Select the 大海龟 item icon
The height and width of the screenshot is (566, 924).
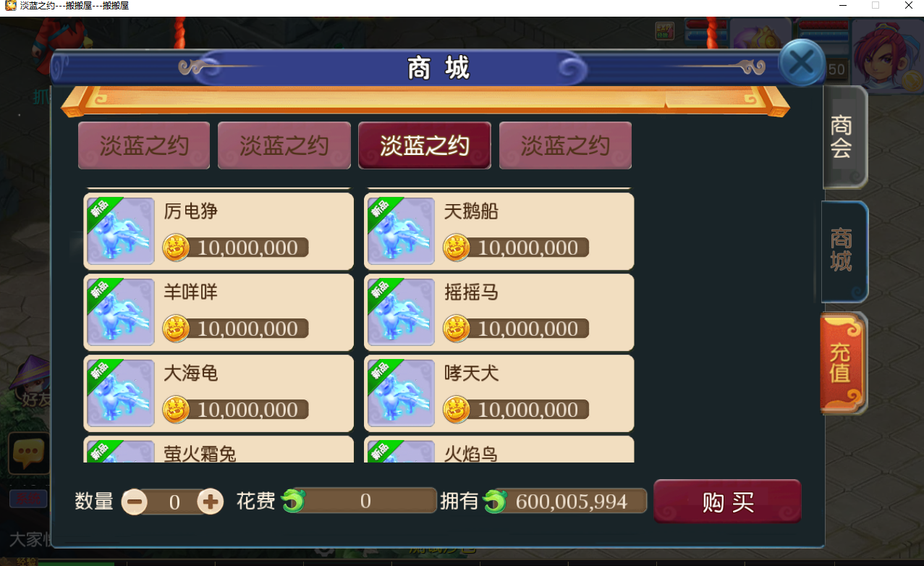(x=121, y=393)
